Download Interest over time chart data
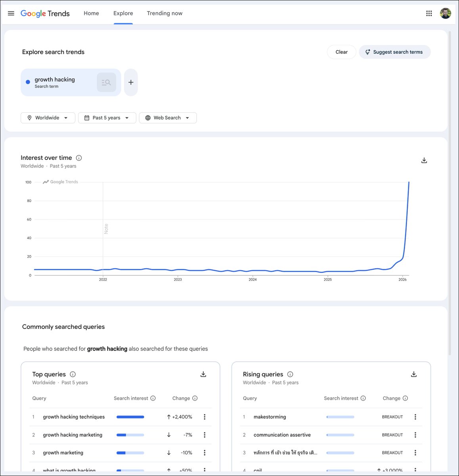Image resolution: width=459 pixels, height=476 pixels. [x=424, y=160]
